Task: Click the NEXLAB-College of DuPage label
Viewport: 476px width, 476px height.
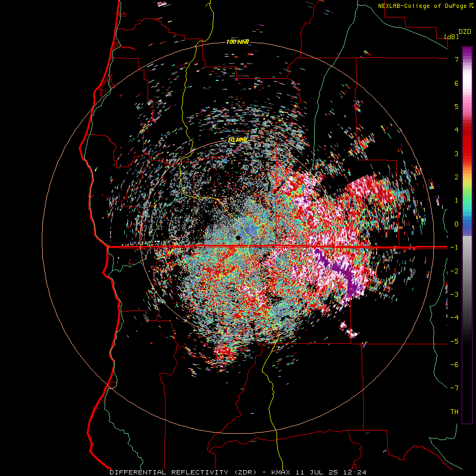Action: 422,6
